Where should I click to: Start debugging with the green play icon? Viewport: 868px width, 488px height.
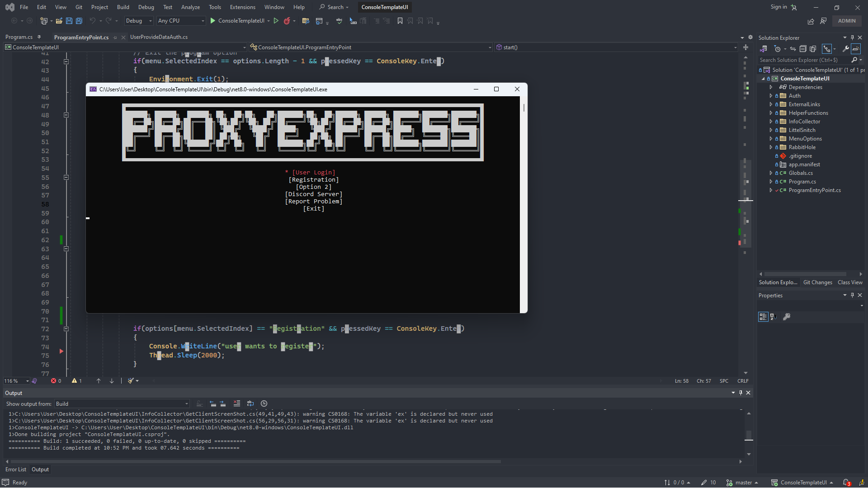(x=213, y=21)
